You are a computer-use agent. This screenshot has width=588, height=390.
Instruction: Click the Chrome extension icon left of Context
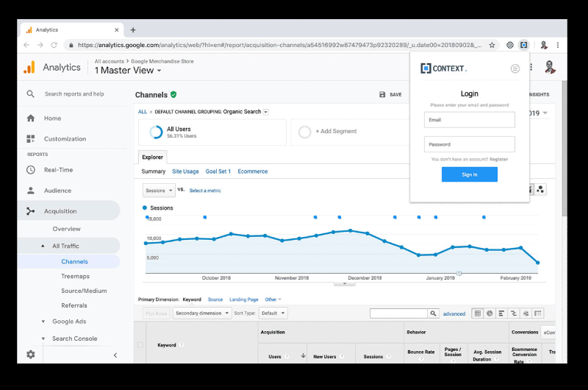tap(510, 45)
